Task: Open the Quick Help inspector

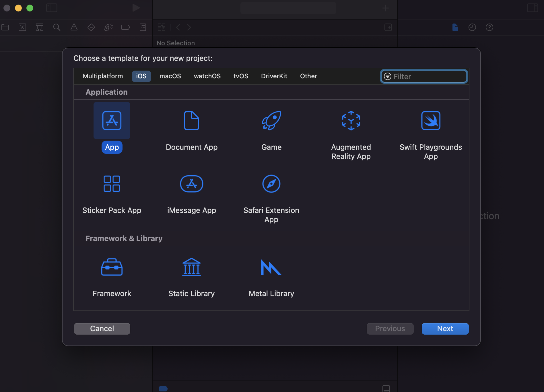Action: pyautogui.click(x=489, y=27)
